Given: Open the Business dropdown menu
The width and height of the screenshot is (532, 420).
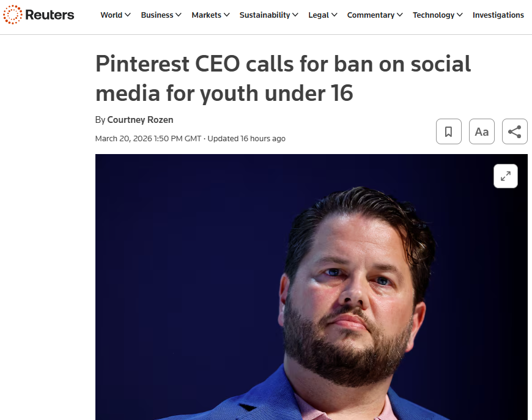Looking at the screenshot, I should coord(161,15).
